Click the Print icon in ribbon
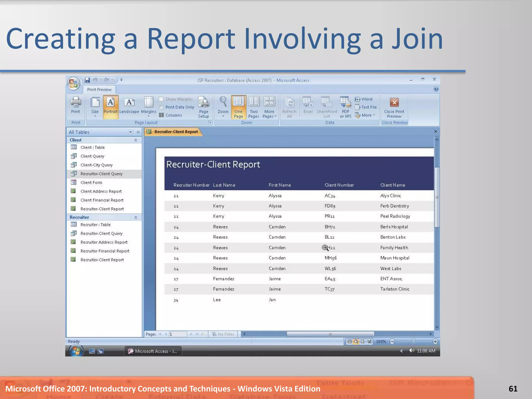This screenshot has width=532, height=399. click(76, 105)
